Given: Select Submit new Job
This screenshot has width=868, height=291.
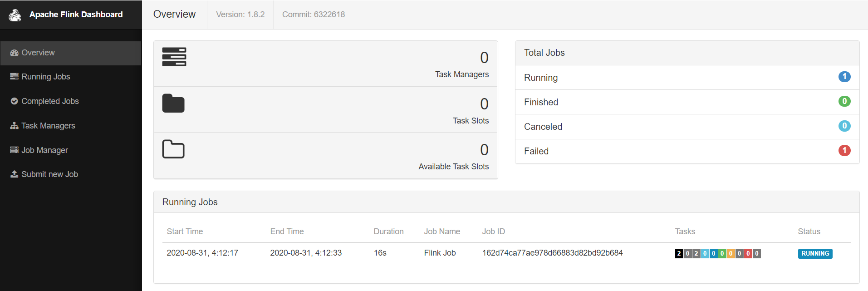Looking at the screenshot, I should pos(49,174).
